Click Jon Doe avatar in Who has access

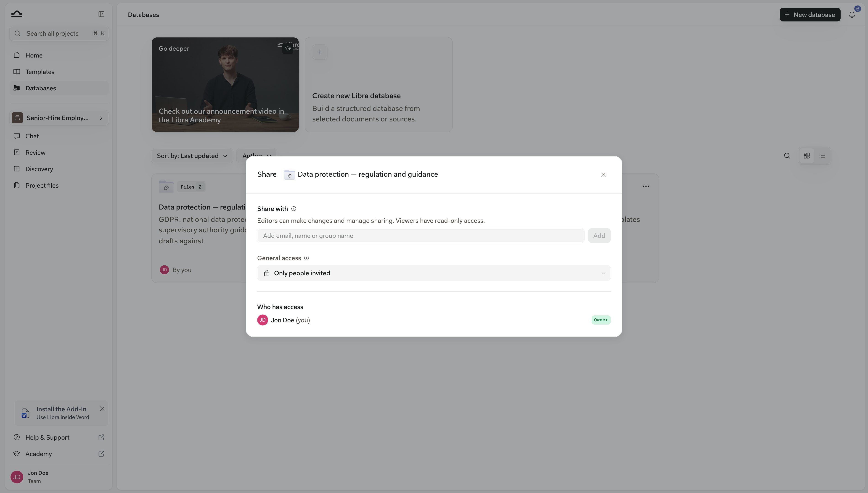[x=262, y=320]
